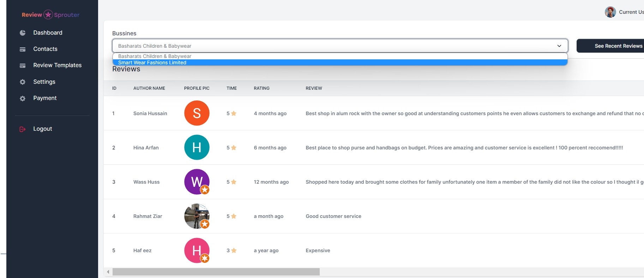644x278 pixels.
Task: Click the author name Hina Arfan
Action: [x=146, y=148]
